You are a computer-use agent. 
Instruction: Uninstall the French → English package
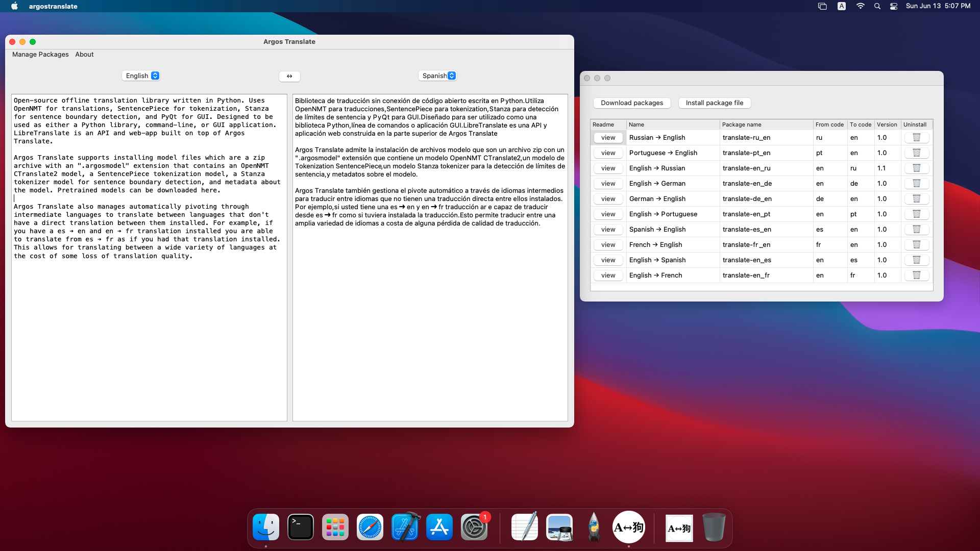pos(916,245)
